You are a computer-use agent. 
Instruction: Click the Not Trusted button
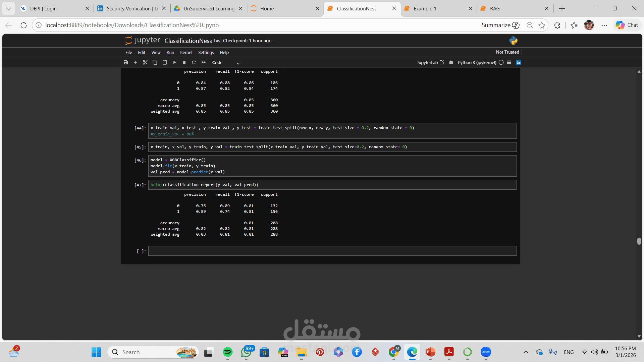507,52
